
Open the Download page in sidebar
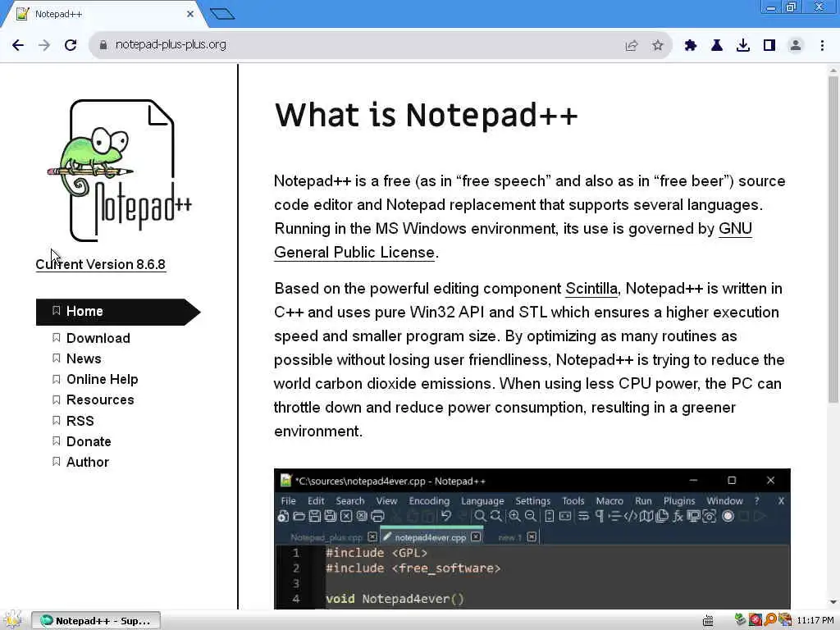click(98, 338)
